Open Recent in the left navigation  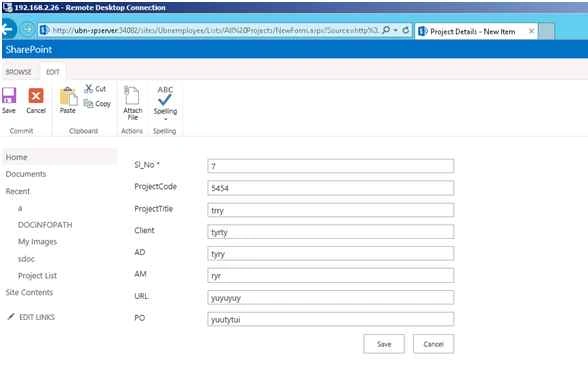click(x=18, y=191)
